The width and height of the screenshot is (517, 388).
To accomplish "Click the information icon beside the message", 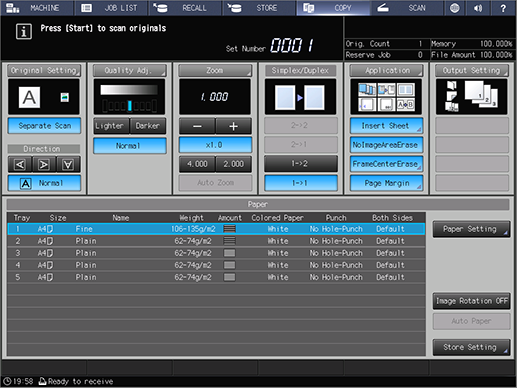I will pos(24,32).
